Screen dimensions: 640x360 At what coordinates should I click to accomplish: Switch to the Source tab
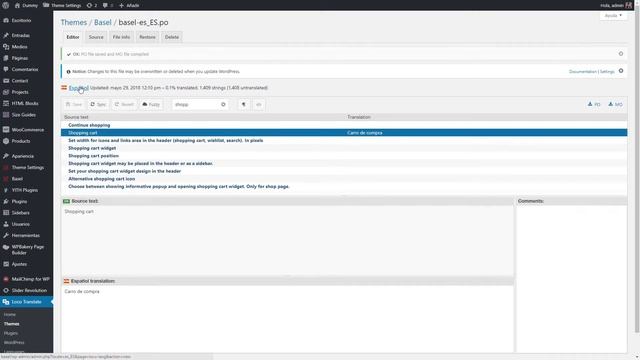(x=96, y=37)
